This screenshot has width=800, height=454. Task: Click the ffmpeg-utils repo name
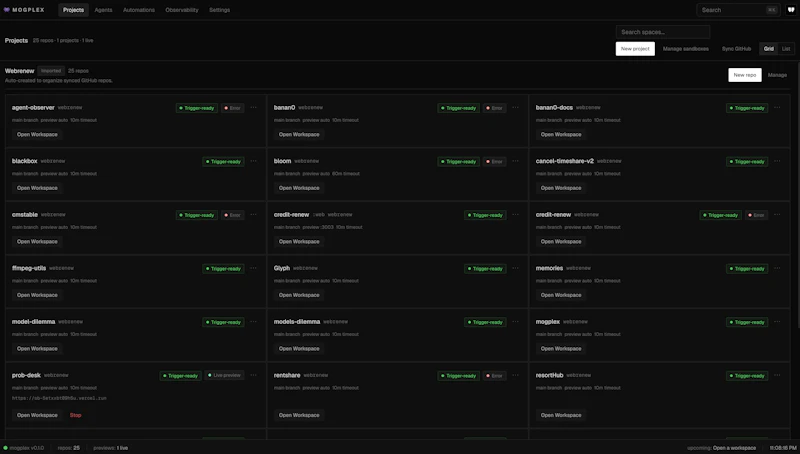pos(29,268)
